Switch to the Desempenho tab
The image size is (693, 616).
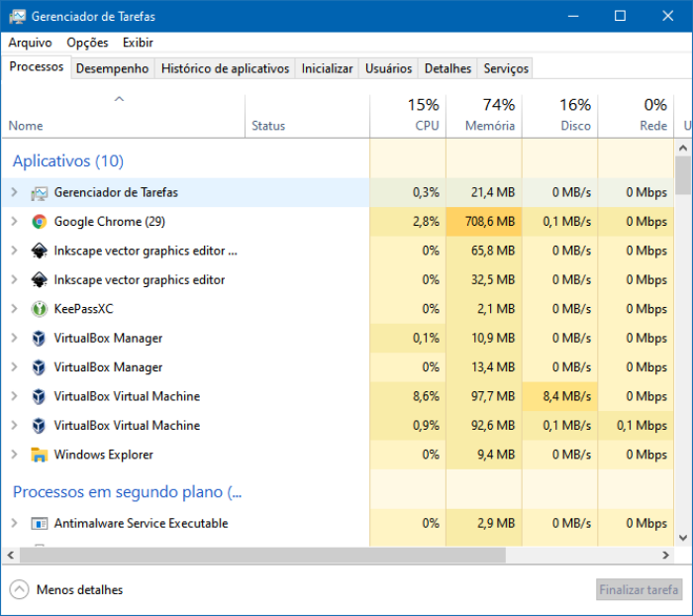click(x=112, y=68)
